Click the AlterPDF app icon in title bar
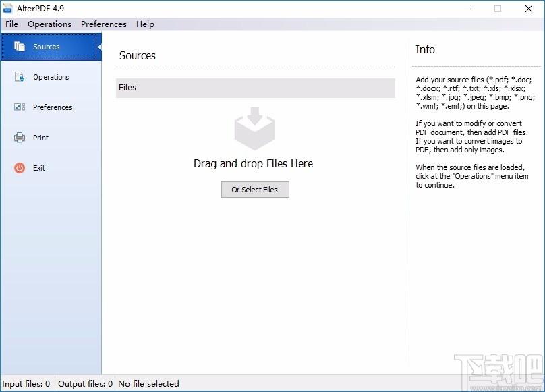The image size is (545, 392). 7,9
